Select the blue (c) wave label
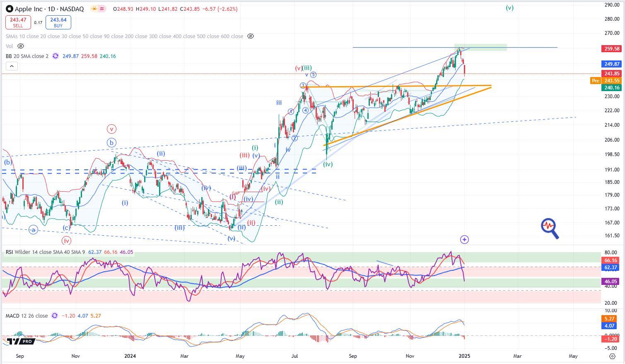 [66, 228]
